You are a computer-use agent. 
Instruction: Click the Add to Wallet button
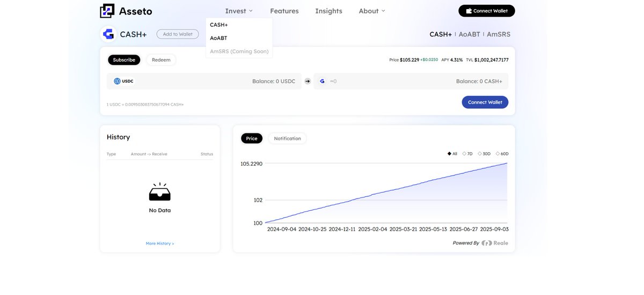pos(178,34)
